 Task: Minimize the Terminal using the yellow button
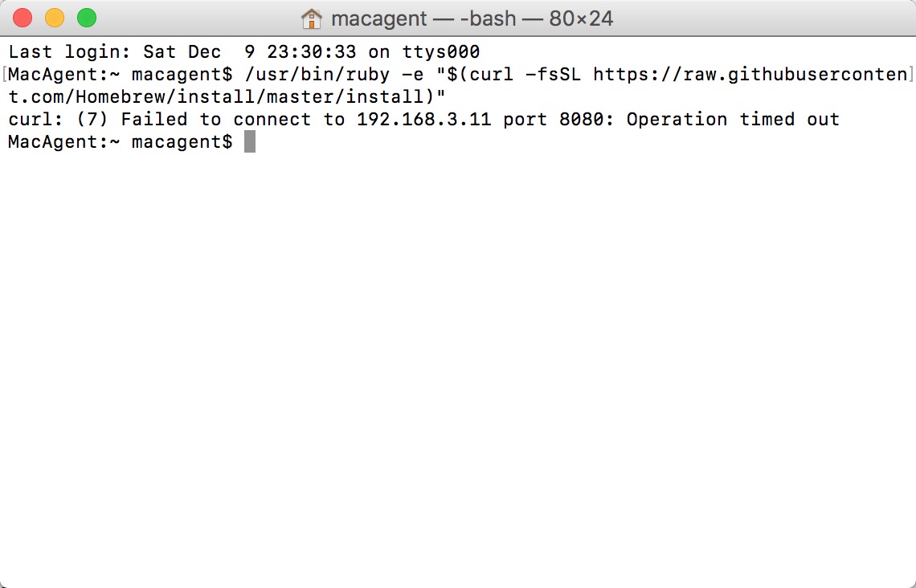tap(55, 18)
